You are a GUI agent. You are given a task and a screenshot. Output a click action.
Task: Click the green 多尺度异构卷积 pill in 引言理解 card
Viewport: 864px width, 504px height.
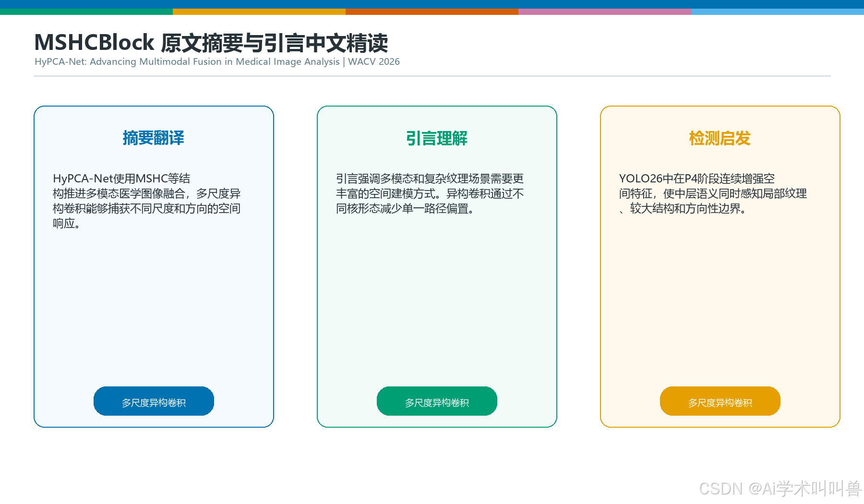437,401
